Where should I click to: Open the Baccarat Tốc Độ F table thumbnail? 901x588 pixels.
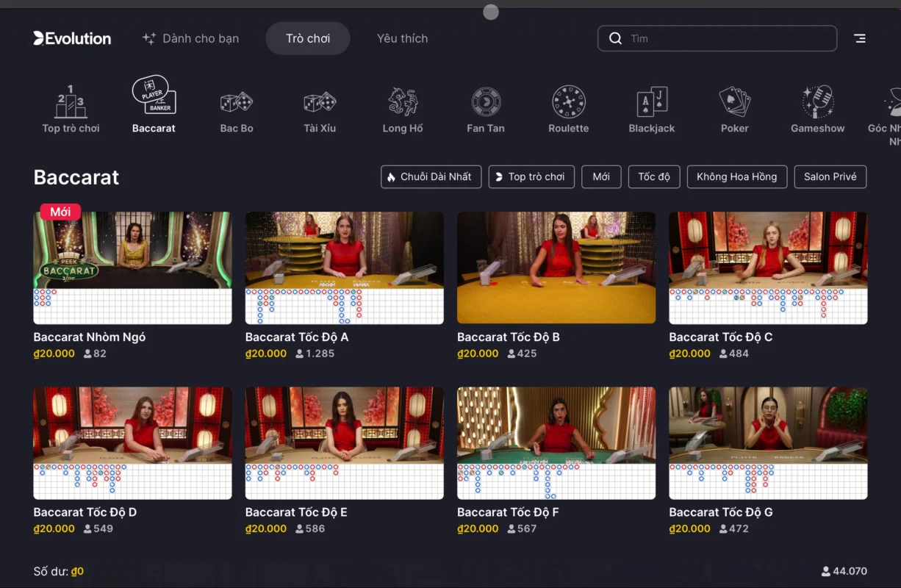click(556, 442)
